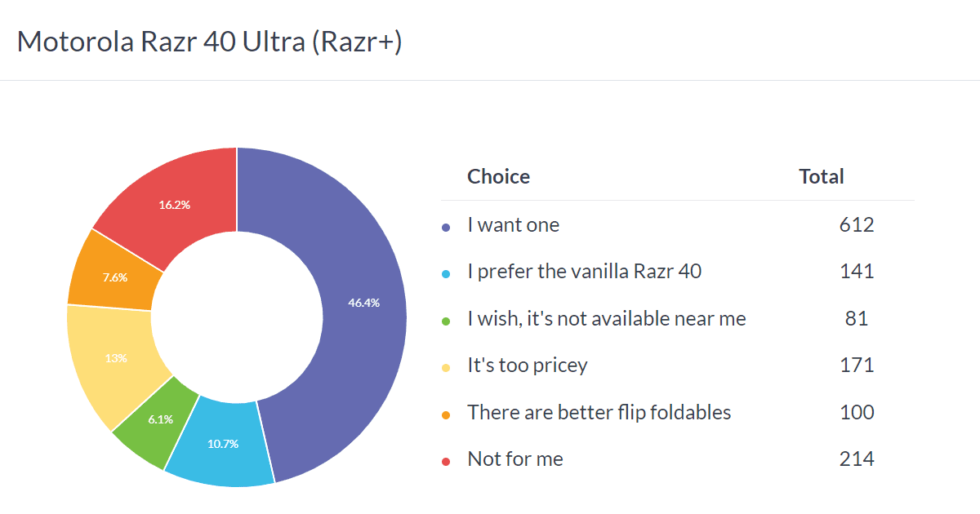Click the Motorola Razr 40 Ultra title
Image resolution: width=980 pixels, height=514 pixels.
209,42
